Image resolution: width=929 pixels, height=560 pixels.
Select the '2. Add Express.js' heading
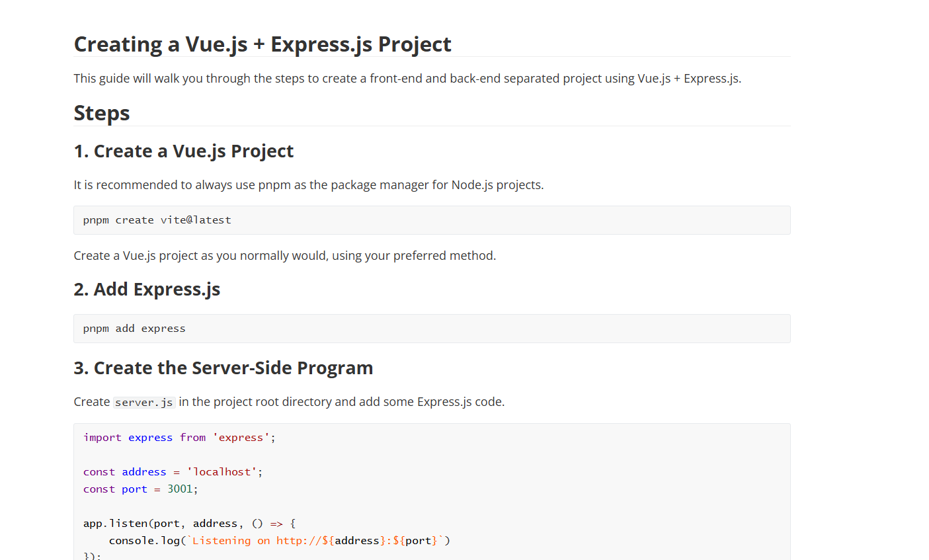(x=147, y=290)
